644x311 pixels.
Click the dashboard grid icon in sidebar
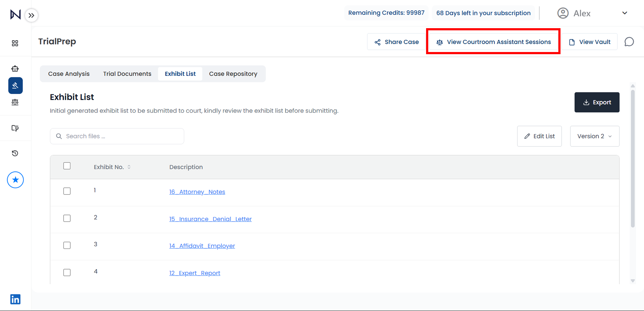pos(15,43)
